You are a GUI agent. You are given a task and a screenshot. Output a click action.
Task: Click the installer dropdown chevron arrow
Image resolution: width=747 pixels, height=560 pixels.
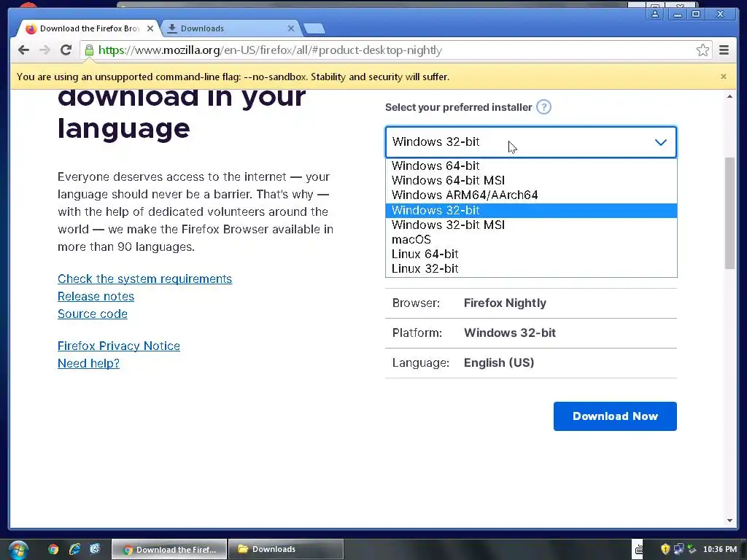[660, 142]
